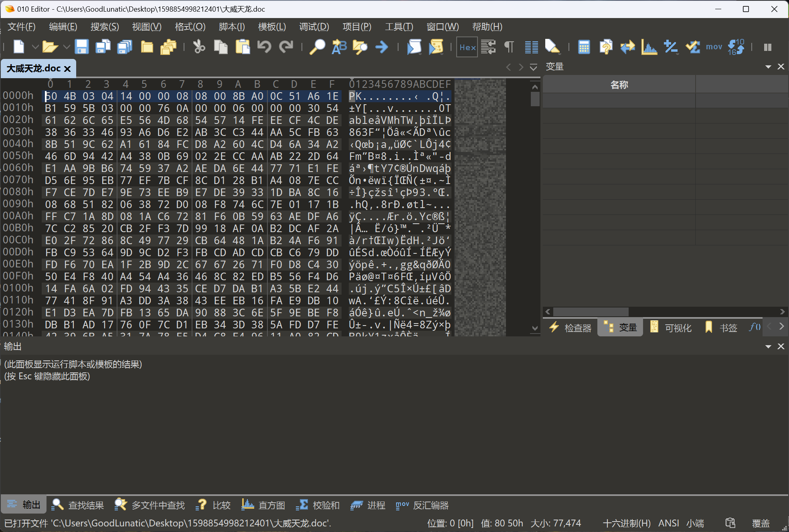The width and height of the screenshot is (789, 532).
Task: Switch to the 直方图 bottom tab
Action: pyautogui.click(x=263, y=505)
